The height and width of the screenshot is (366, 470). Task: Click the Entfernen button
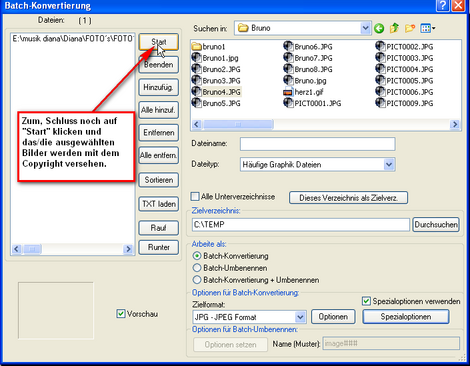click(159, 133)
